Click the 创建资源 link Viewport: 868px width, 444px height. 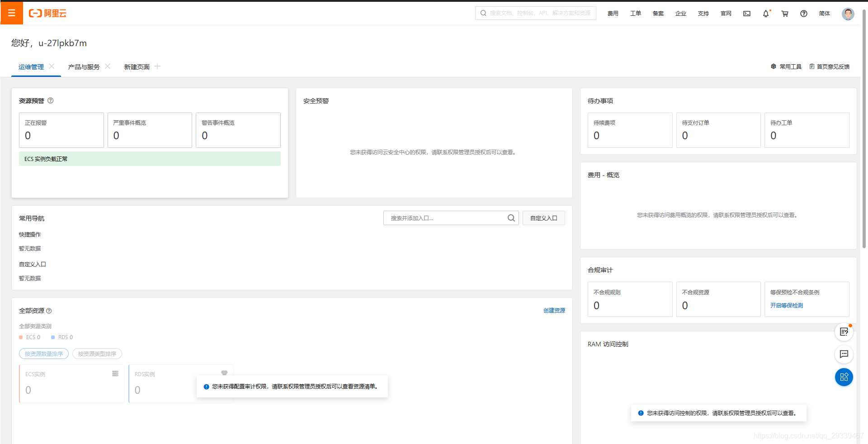pyautogui.click(x=554, y=311)
